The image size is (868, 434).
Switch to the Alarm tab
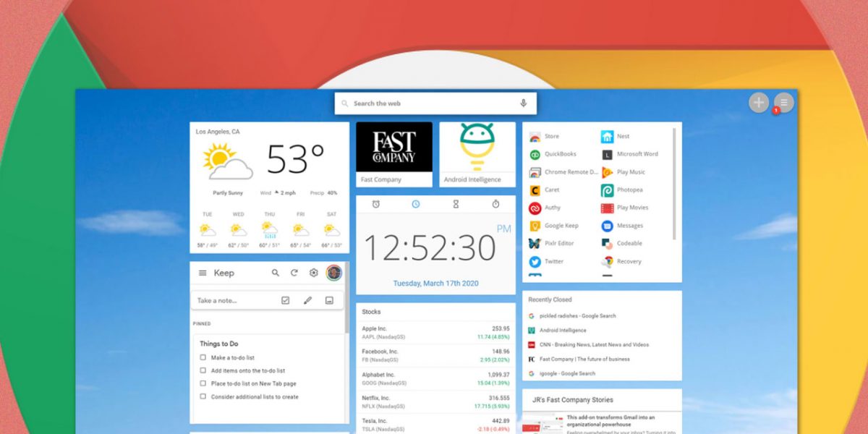[376, 205]
